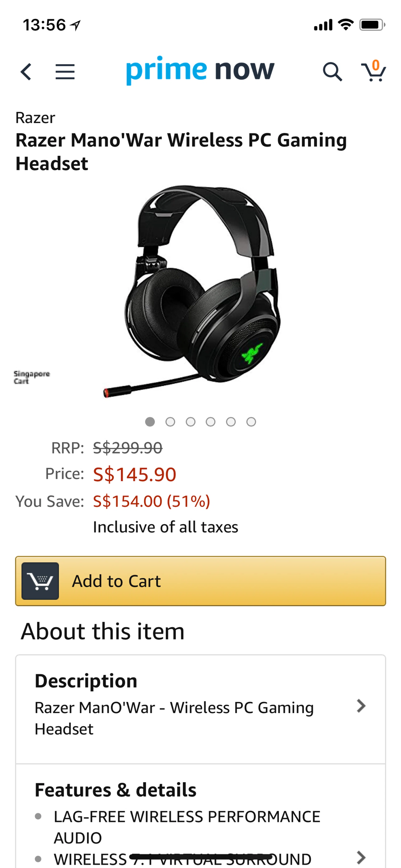The height and width of the screenshot is (868, 401).
Task: Select the fifth image page dot
Action: tap(231, 422)
